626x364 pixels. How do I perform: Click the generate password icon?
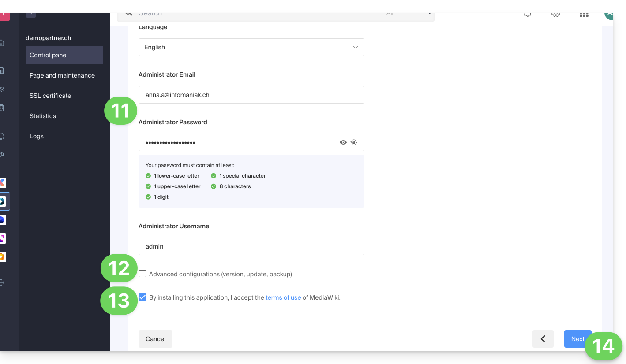coord(354,142)
